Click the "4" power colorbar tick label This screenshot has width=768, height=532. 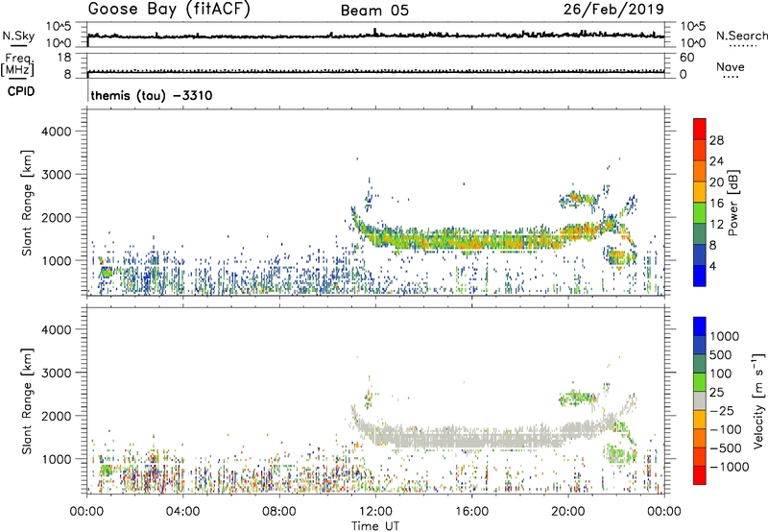coord(712,266)
